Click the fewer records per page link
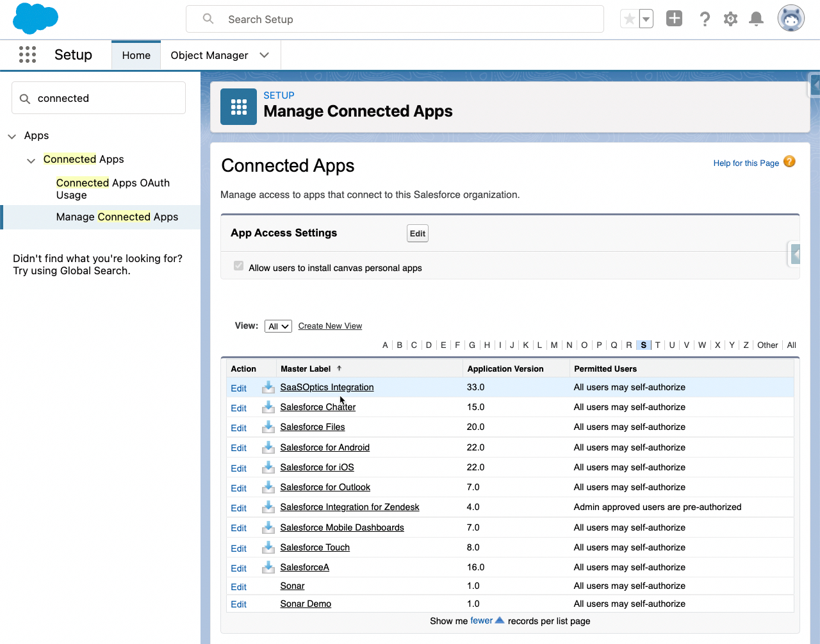Screen dimensions: 820x644 pos(482,620)
